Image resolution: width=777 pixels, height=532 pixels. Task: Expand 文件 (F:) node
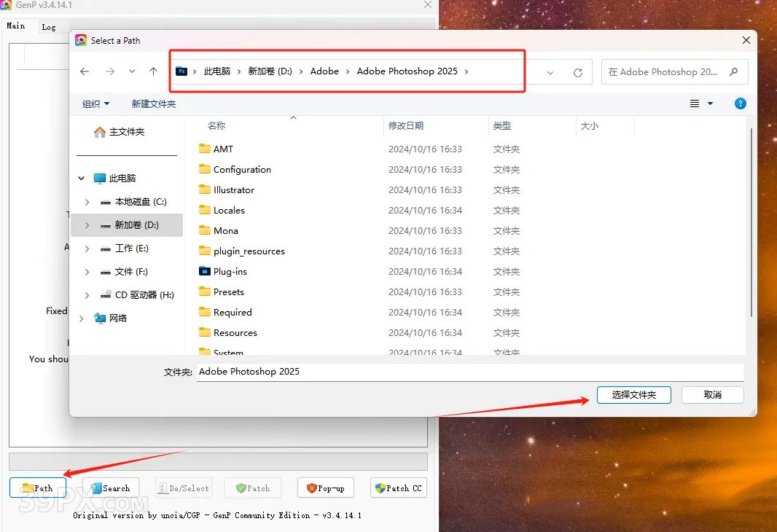87,272
